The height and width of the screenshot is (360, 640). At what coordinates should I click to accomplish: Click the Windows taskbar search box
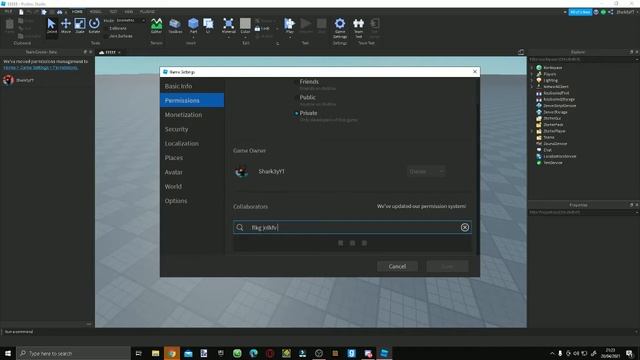[x=74, y=353]
